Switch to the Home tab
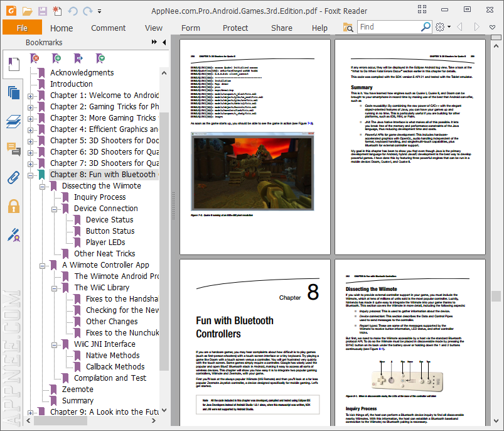 62,28
